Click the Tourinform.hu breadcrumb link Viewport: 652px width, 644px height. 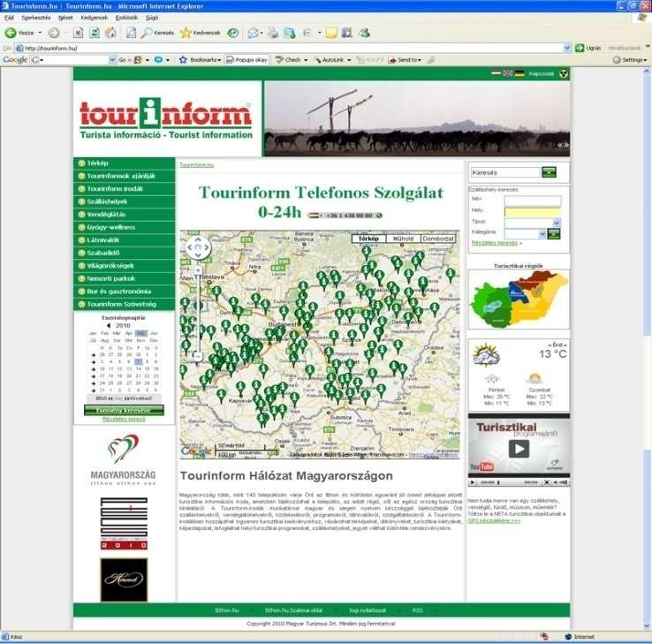[x=197, y=165]
